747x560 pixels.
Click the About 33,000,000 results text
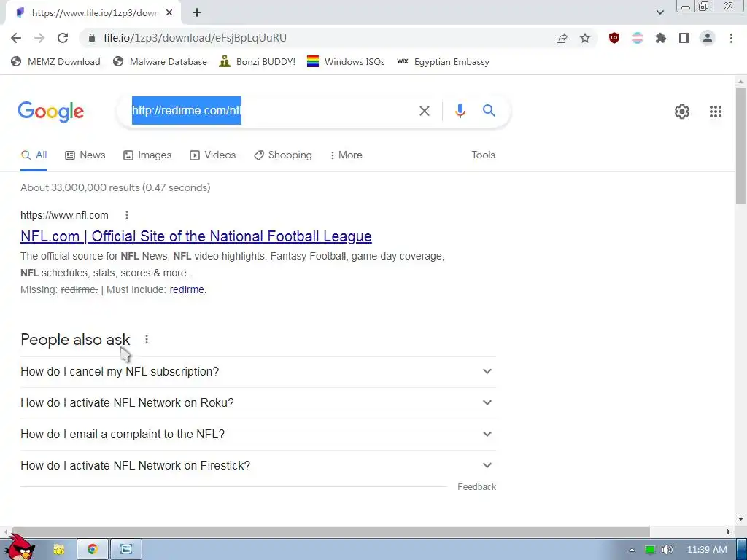coord(115,187)
